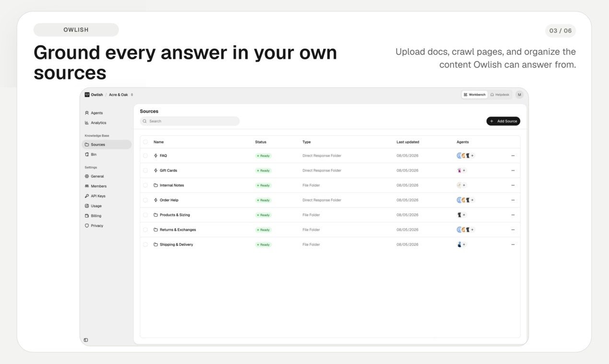Open the more options menu for Internal Notes
This screenshot has width=609, height=364.
513,185
